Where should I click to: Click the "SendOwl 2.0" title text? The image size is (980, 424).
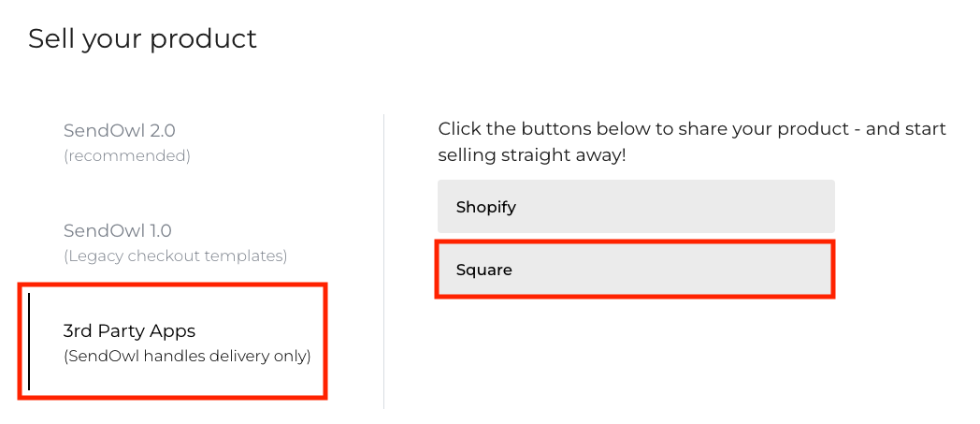pyautogui.click(x=119, y=130)
